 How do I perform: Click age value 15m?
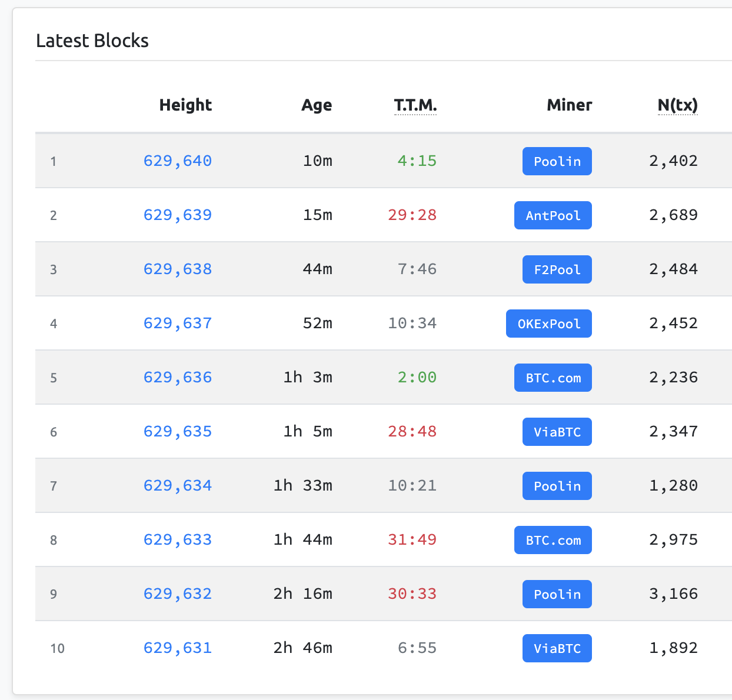point(318,215)
